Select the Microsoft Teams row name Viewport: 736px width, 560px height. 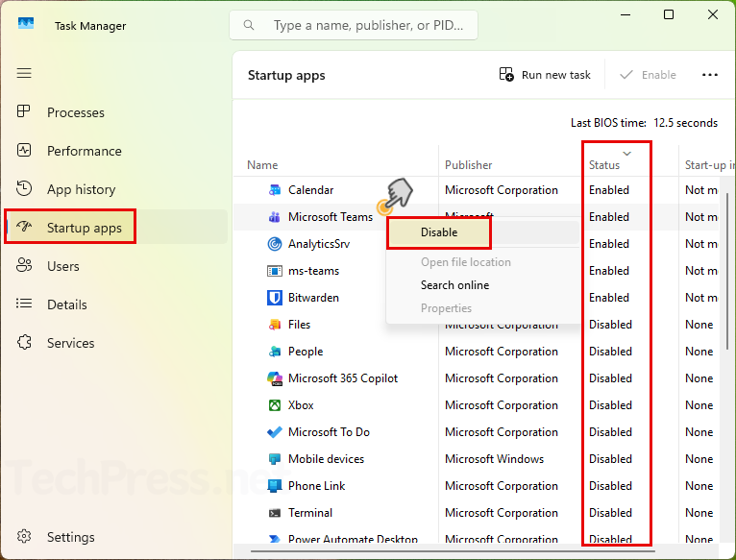coord(331,217)
